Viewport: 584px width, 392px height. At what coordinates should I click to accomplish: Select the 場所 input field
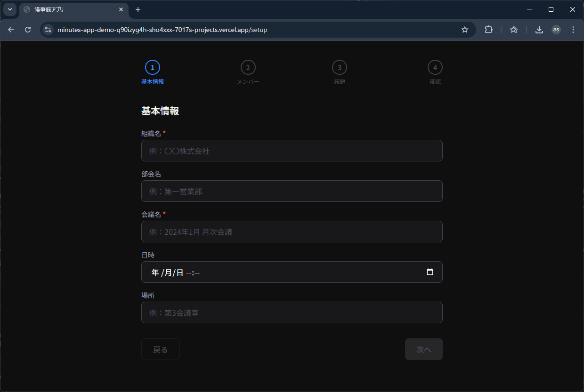click(x=292, y=312)
